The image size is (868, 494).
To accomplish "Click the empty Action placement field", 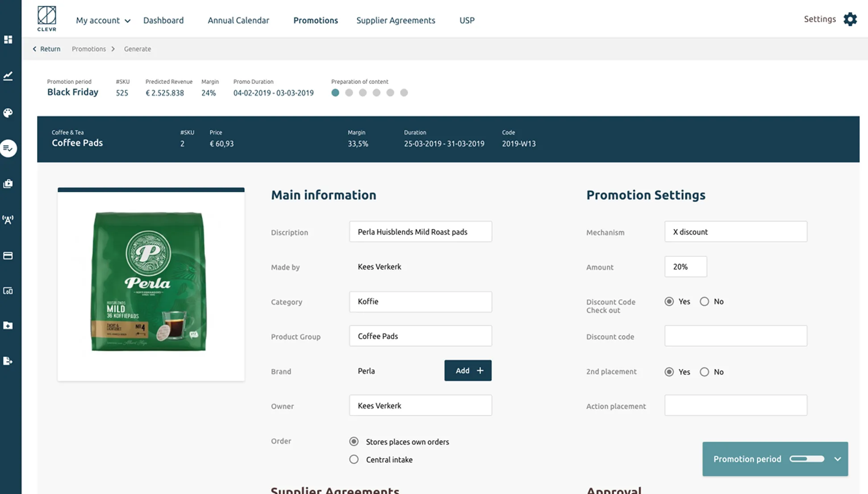I will (735, 406).
